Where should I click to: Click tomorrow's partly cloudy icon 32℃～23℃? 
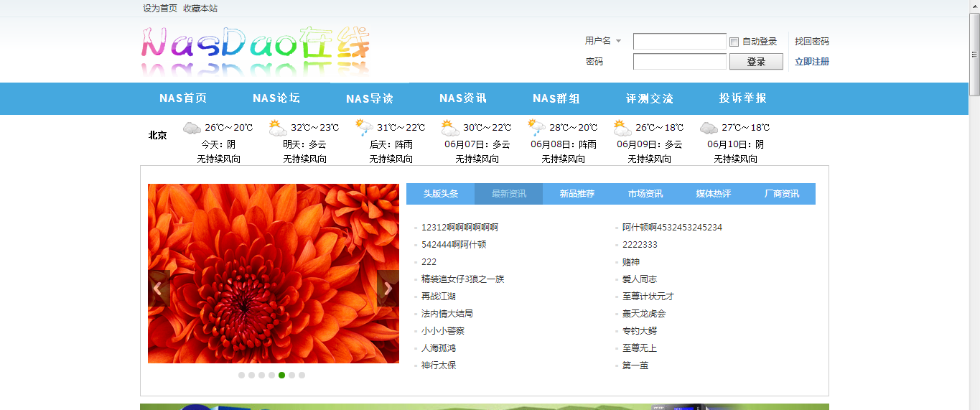[x=278, y=128]
